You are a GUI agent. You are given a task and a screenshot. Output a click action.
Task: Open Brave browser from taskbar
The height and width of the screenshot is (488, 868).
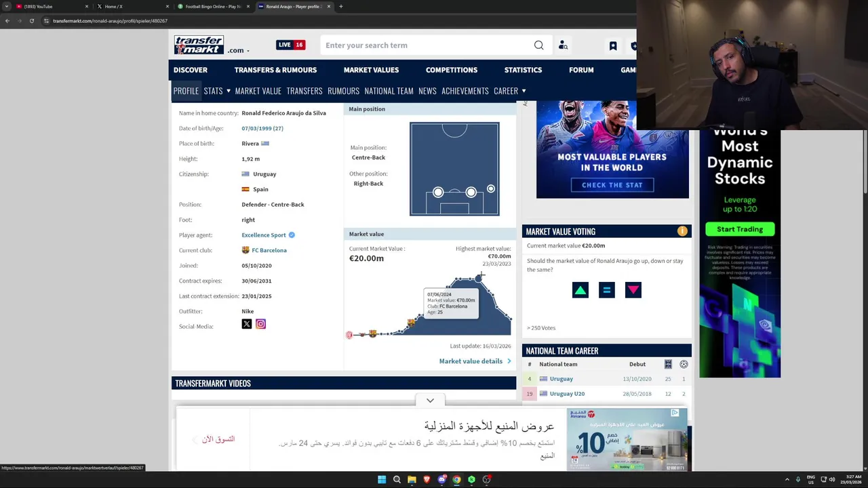point(427,480)
